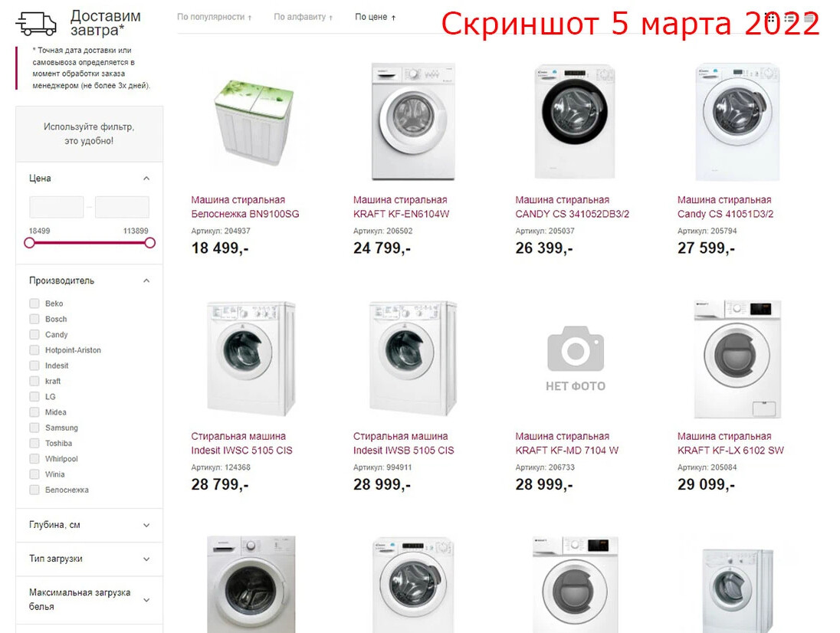Open CANDY CS 341052DB3/2 washer image
Image resolution: width=840 pixels, height=633 pixels.
click(576, 122)
